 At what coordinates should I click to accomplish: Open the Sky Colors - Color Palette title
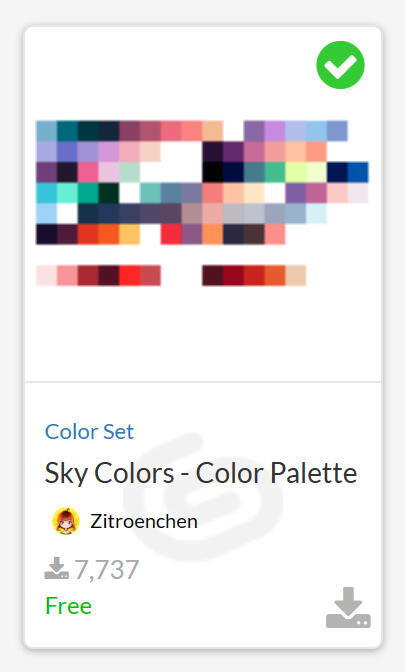tap(201, 474)
